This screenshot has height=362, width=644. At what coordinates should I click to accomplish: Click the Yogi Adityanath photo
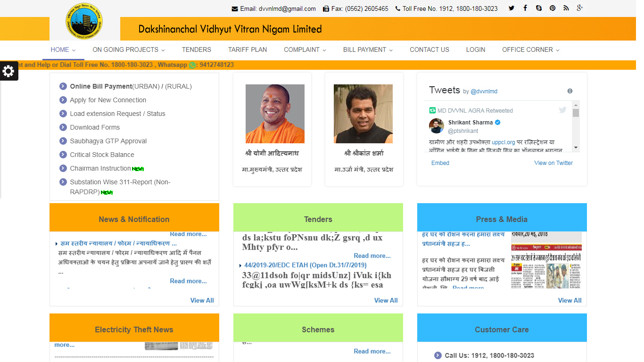275,114
